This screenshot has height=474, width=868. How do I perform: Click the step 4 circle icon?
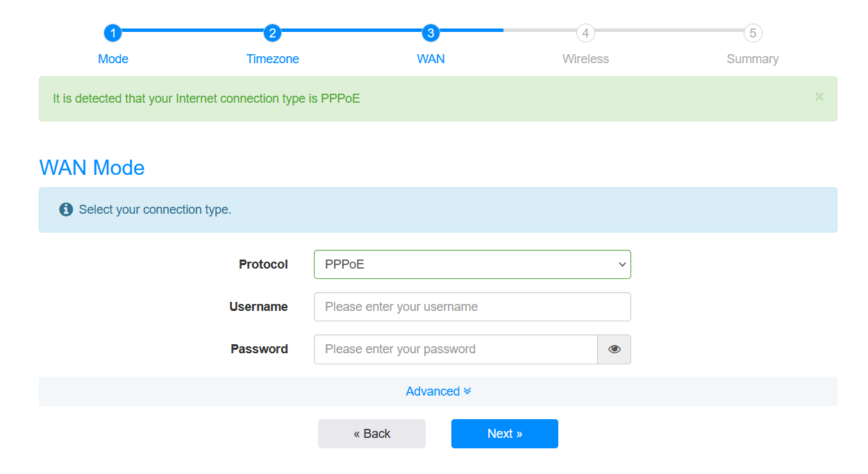click(585, 33)
